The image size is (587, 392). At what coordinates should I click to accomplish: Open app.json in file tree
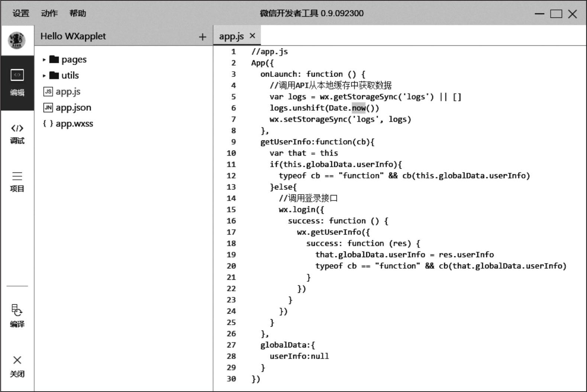coord(74,107)
